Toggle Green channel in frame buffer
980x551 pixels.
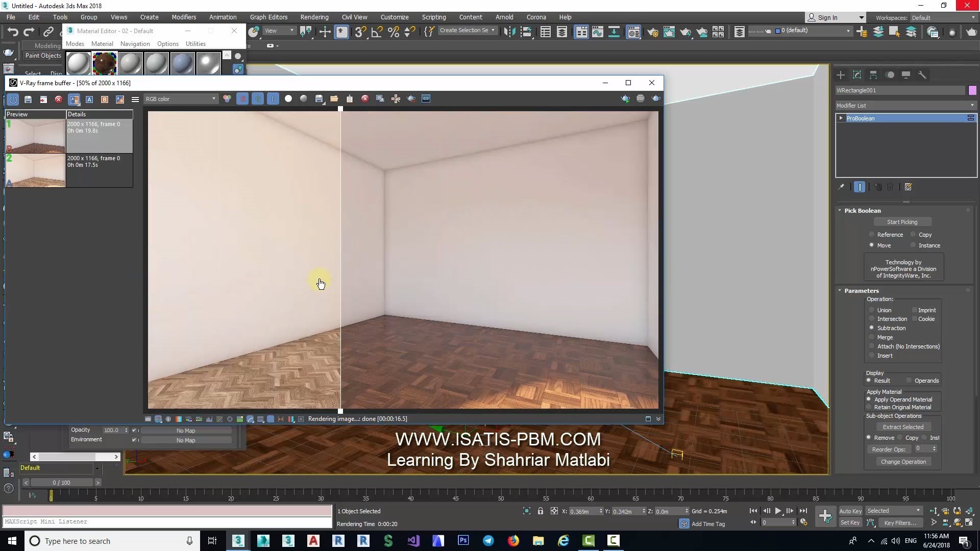(258, 99)
